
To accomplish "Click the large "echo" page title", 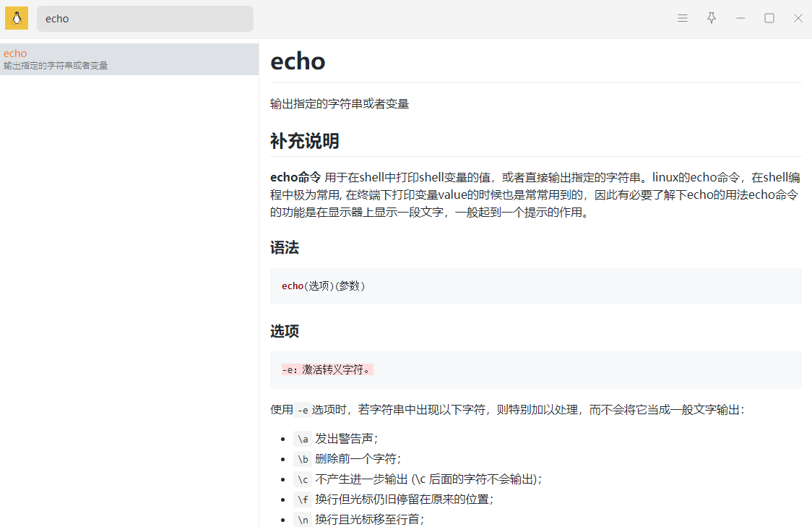I will (298, 61).
